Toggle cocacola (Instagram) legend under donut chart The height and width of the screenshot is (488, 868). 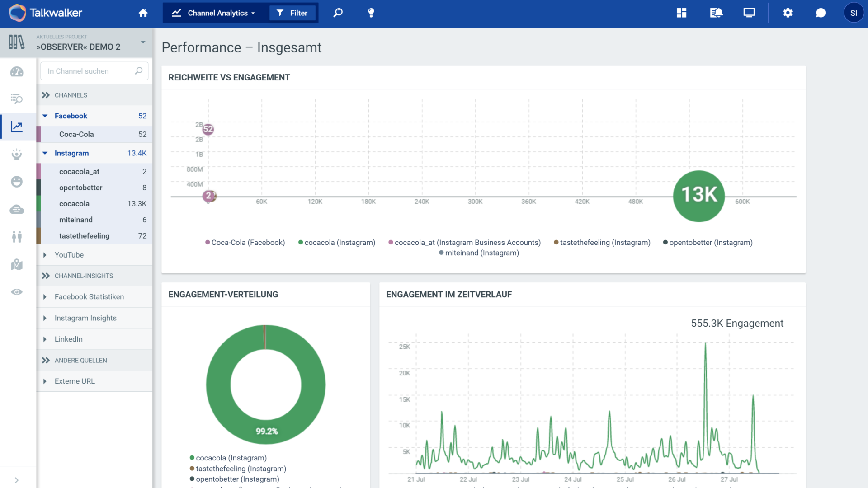[228, 458]
